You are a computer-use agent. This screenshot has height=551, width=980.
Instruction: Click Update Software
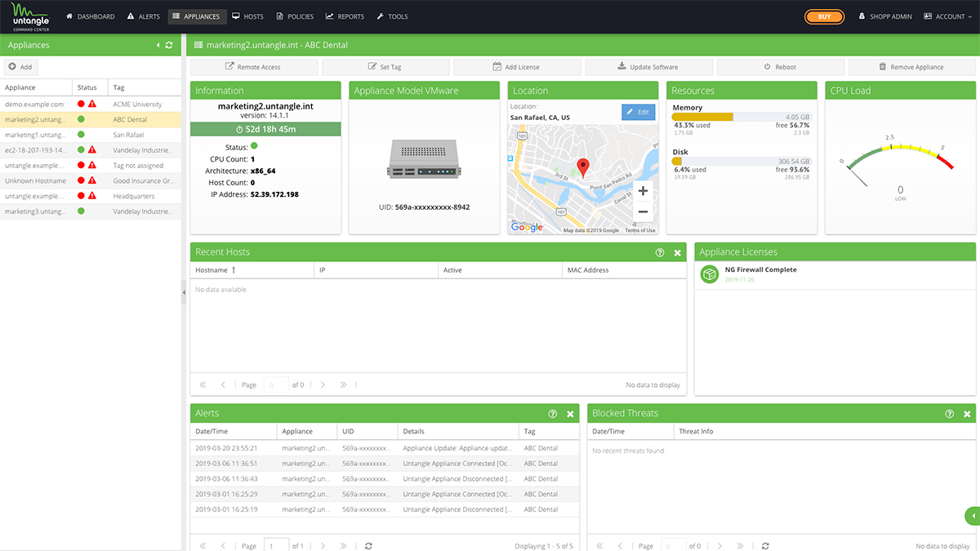pos(648,67)
